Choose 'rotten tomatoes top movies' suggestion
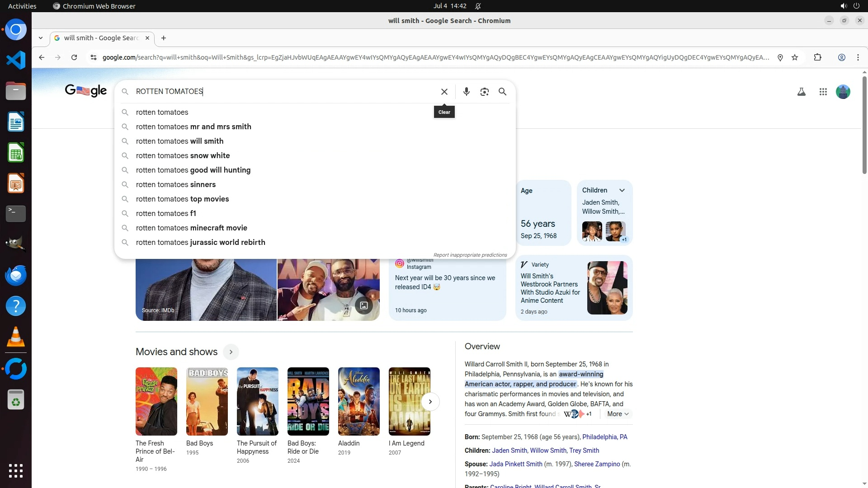 [182, 199]
